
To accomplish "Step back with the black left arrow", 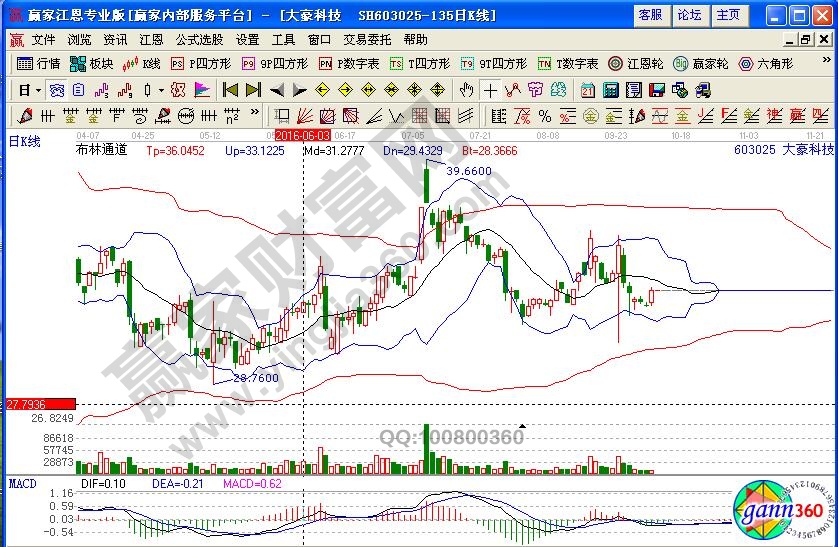I will (x=277, y=90).
